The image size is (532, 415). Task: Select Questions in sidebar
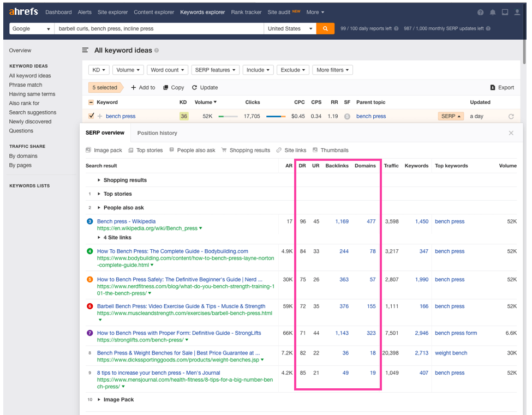tap(21, 130)
